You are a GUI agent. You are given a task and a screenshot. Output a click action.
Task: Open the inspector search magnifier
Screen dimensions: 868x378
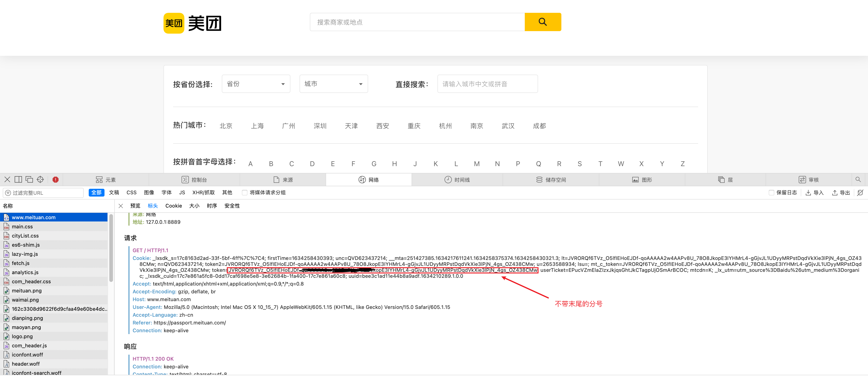click(x=858, y=179)
